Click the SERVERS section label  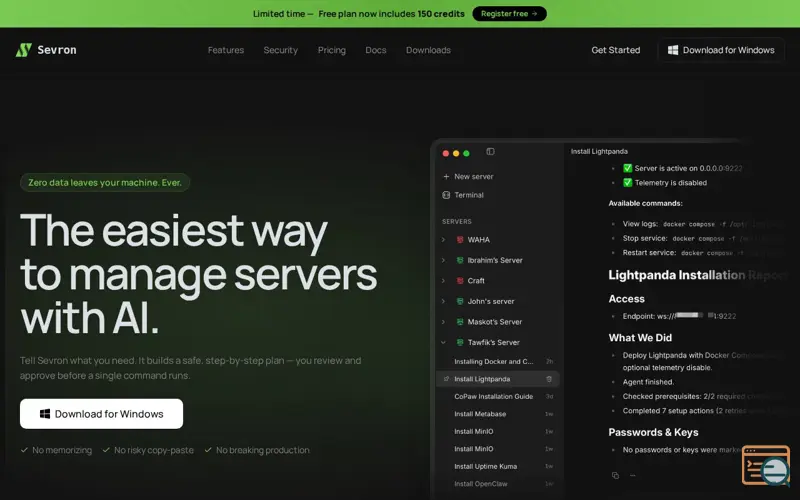click(x=457, y=221)
